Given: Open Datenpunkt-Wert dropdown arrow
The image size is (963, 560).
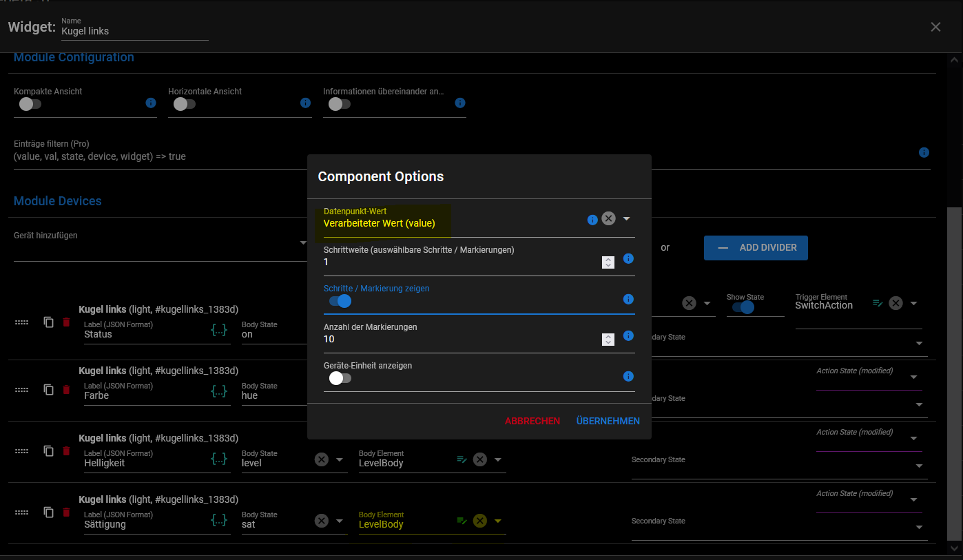Looking at the screenshot, I should click(x=627, y=218).
